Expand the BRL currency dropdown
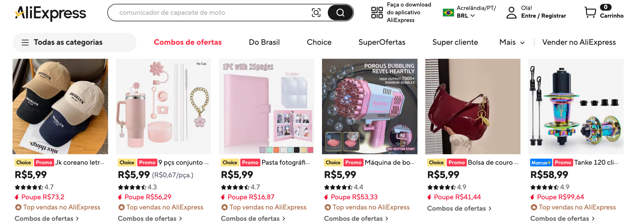 [x=466, y=16]
